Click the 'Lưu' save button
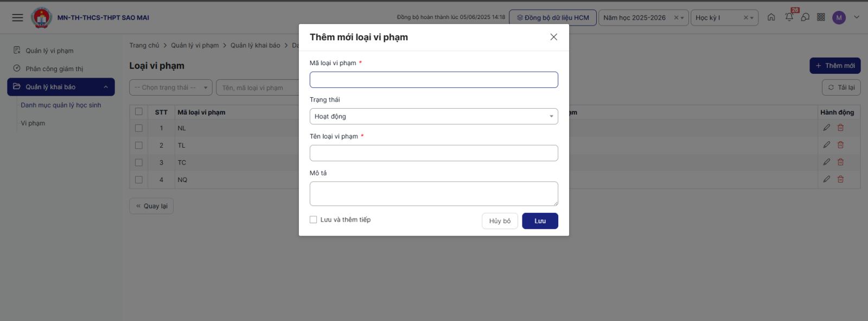868x321 pixels. pyautogui.click(x=540, y=221)
